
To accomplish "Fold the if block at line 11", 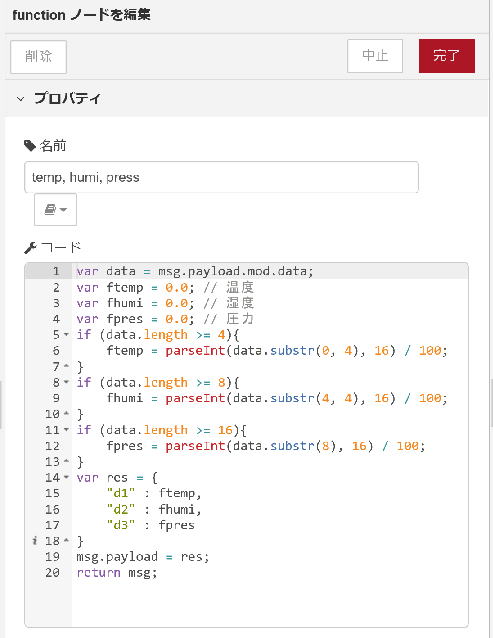I will pos(67,430).
